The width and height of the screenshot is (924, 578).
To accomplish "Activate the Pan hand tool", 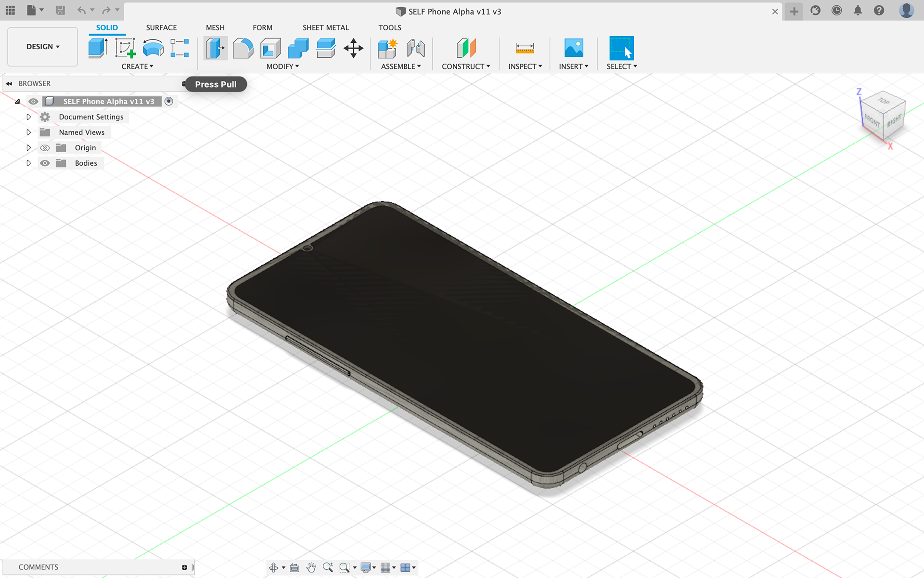I will coord(311,567).
